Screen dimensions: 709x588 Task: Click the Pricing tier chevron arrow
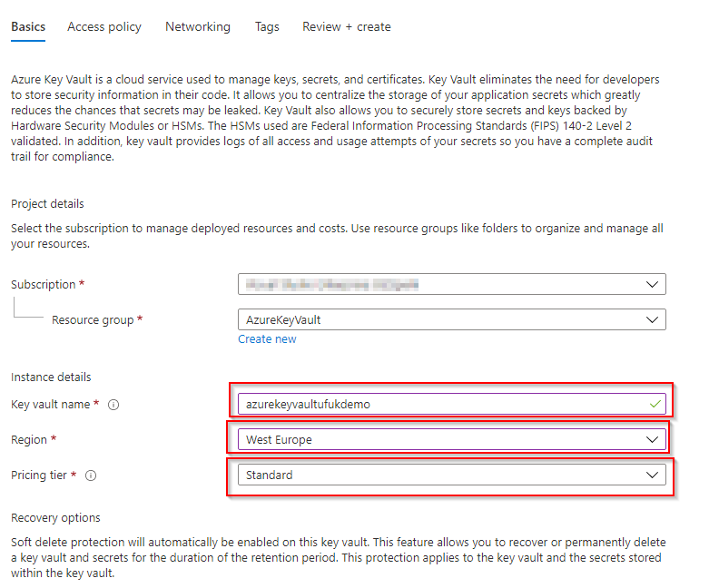(x=652, y=475)
